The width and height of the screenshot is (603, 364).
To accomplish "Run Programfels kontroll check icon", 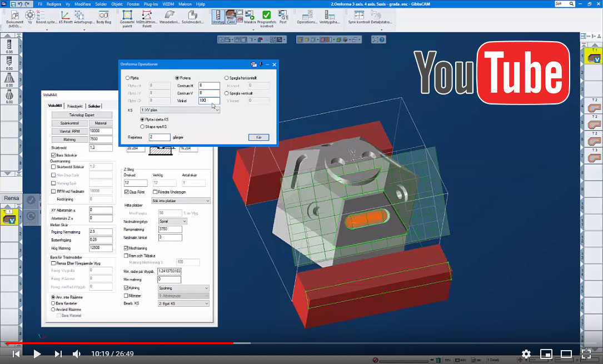I will coord(266,16).
